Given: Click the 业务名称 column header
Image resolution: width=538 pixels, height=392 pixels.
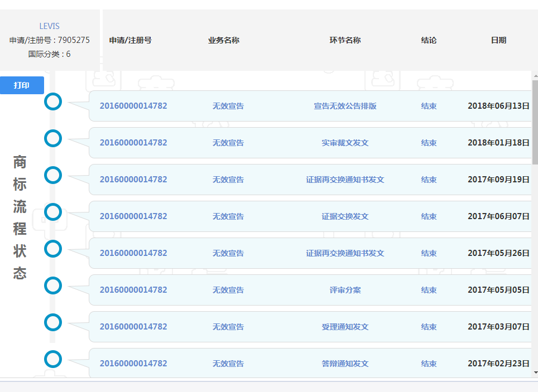Looking at the screenshot, I should tap(224, 40).
